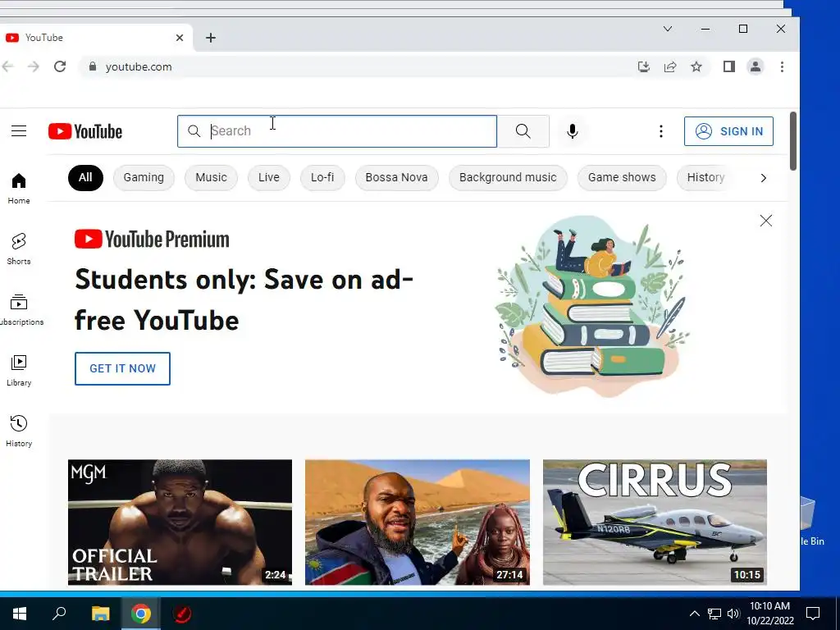Viewport: 840px width, 630px height.
Task: Open a new browser tab
Action: pyautogui.click(x=211, y=38)
